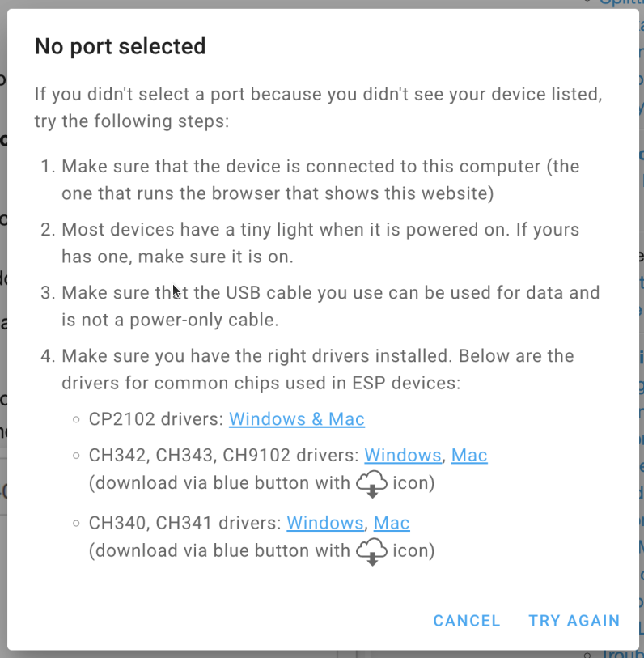Click step 4 about installing right drivers
Viewport: 644px width, 658px height.
tap(317, 369)
